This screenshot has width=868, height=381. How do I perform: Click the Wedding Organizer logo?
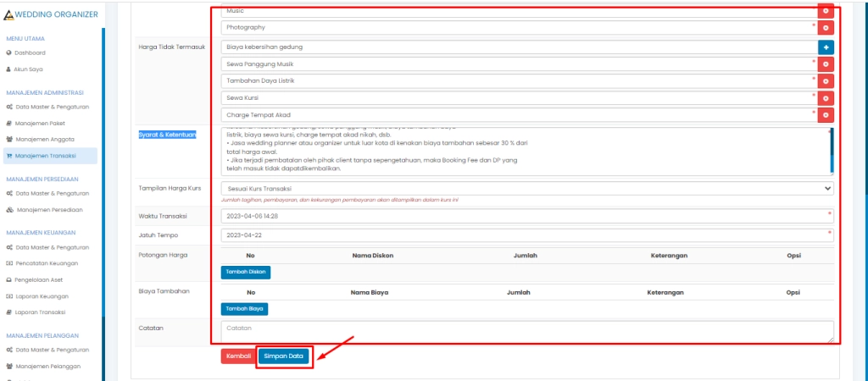[x=51, y=14]
